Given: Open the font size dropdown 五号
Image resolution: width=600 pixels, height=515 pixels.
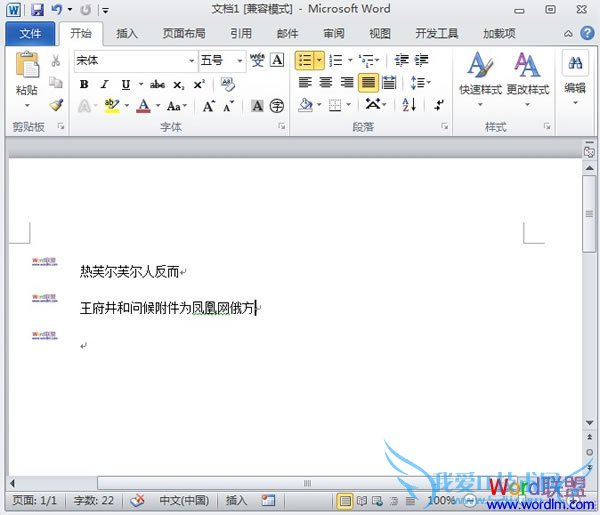Looking at the screenshot, I should click(240, 60).
